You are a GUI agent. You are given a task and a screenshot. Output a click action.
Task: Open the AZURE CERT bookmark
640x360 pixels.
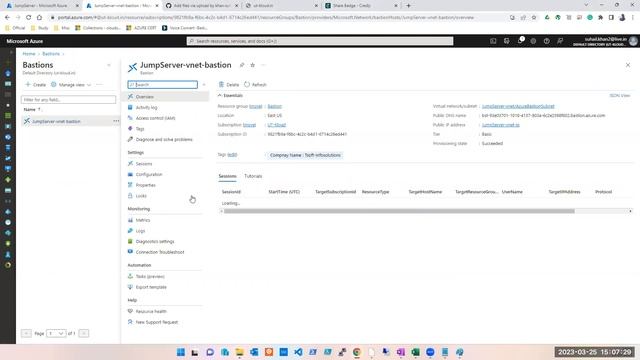point(141,28)
